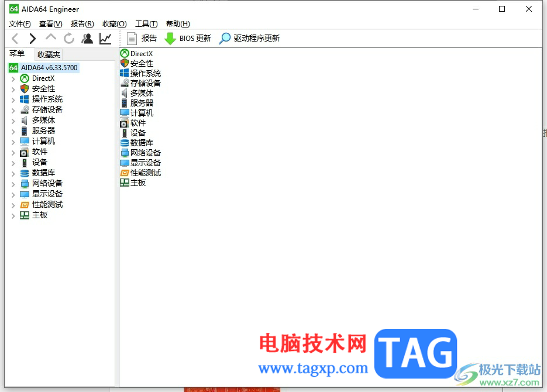This screenshot has height=392, width=547.
Task: Click 主板 icon in right pane
Action: pyautogui.click(x=125, y=183)
